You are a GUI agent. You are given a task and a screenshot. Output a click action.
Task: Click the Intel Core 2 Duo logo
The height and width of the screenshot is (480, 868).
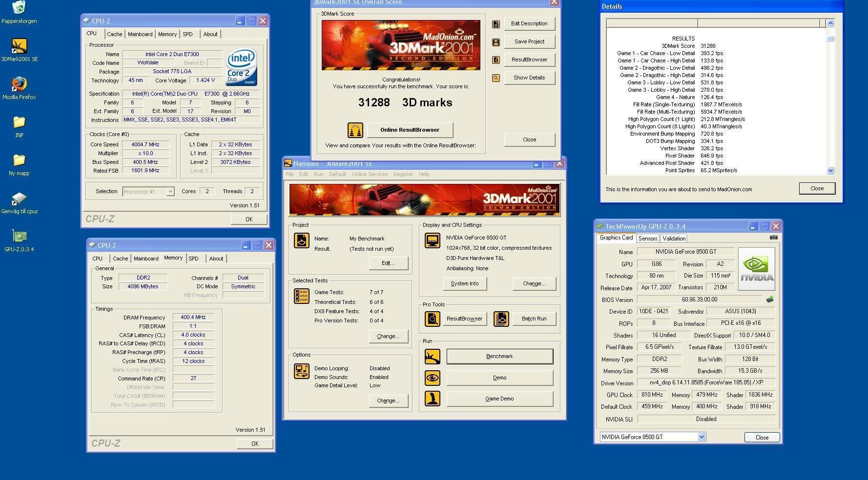point(242,67)
